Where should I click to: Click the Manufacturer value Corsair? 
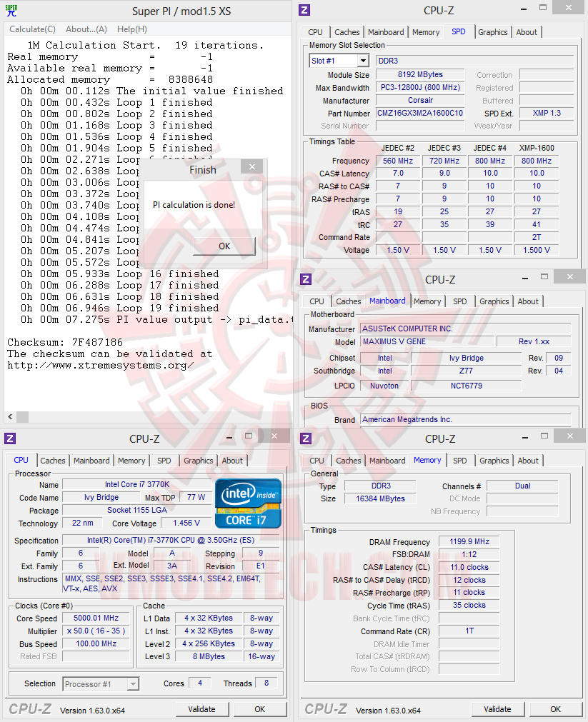420,101
